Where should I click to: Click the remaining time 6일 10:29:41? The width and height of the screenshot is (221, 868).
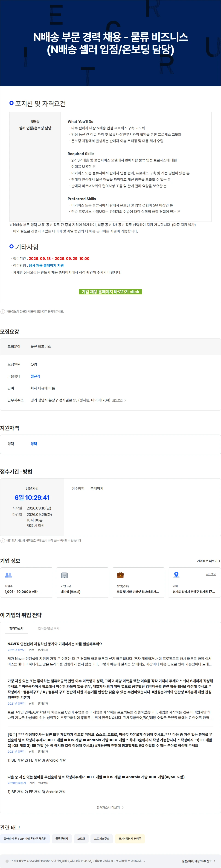click(32, 498)
